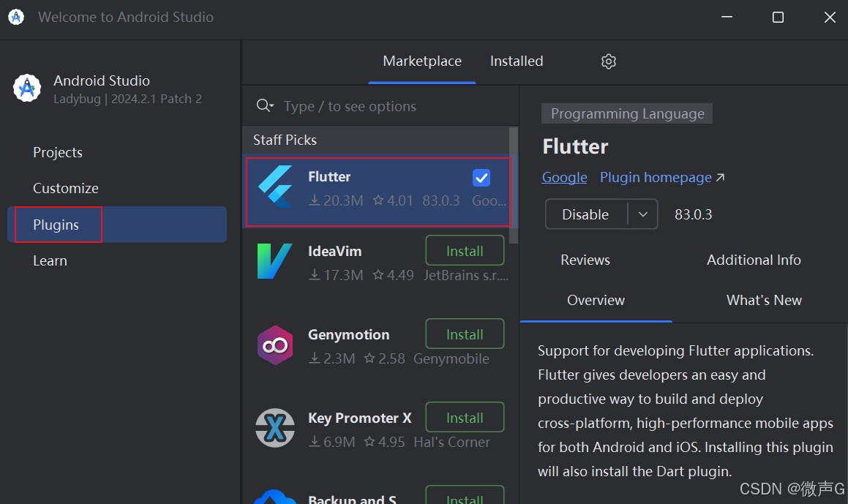Select the Key Promoter X name
This screenshot has height=504, width=848.
[360, 418]
